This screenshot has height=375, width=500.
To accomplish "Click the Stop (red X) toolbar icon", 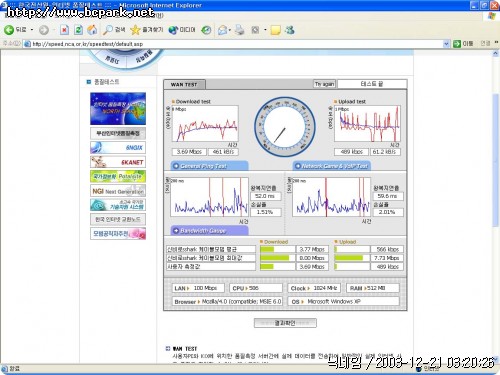I will (x=64, y=30).
